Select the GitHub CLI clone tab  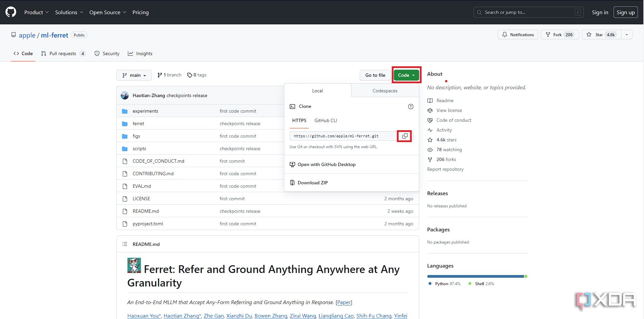326,120
